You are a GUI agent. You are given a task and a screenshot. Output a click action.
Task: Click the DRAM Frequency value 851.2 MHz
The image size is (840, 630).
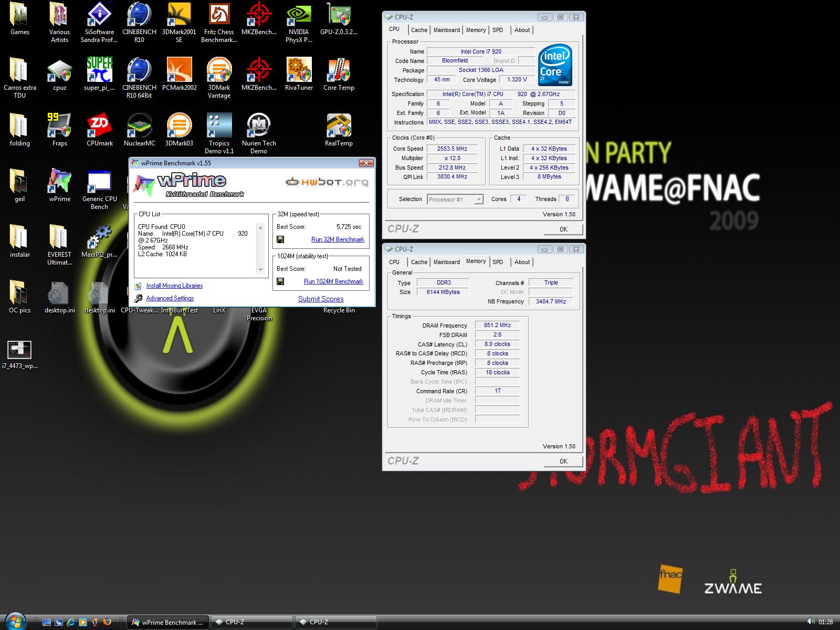pyautogui.click(x=497, y=325)
